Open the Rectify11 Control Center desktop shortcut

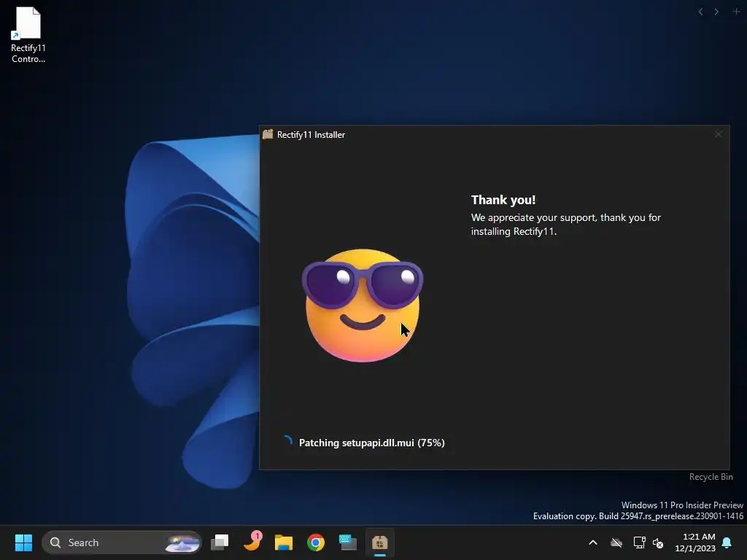[28, 34]
